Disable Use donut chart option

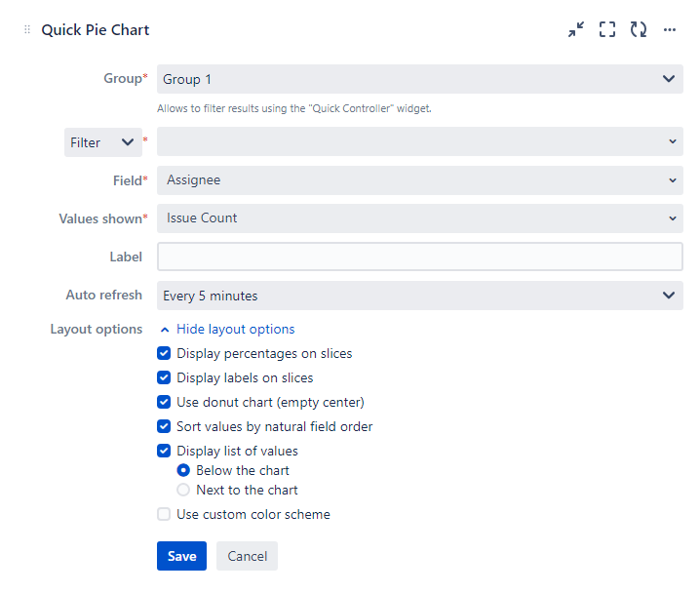point(164,402)
